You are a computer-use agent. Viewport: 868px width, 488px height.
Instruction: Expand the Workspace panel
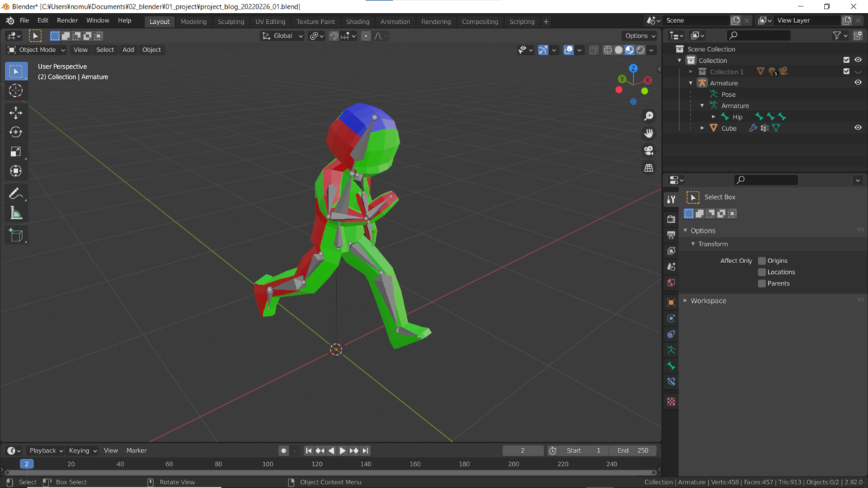(686, 301)
